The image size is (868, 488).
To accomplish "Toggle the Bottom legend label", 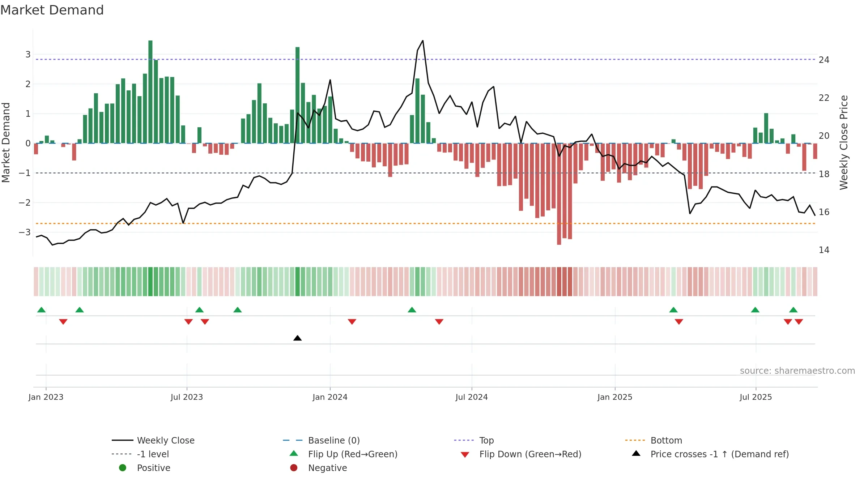I will (666, 440).
